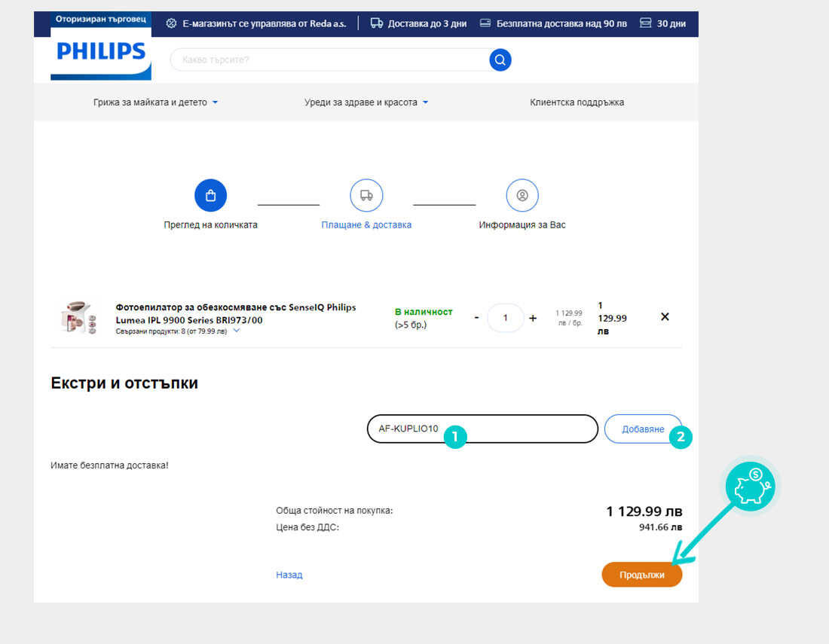Click the В наличност stock status
The image size is (829, 644).
pyautogui.click(x=424, y=312)
